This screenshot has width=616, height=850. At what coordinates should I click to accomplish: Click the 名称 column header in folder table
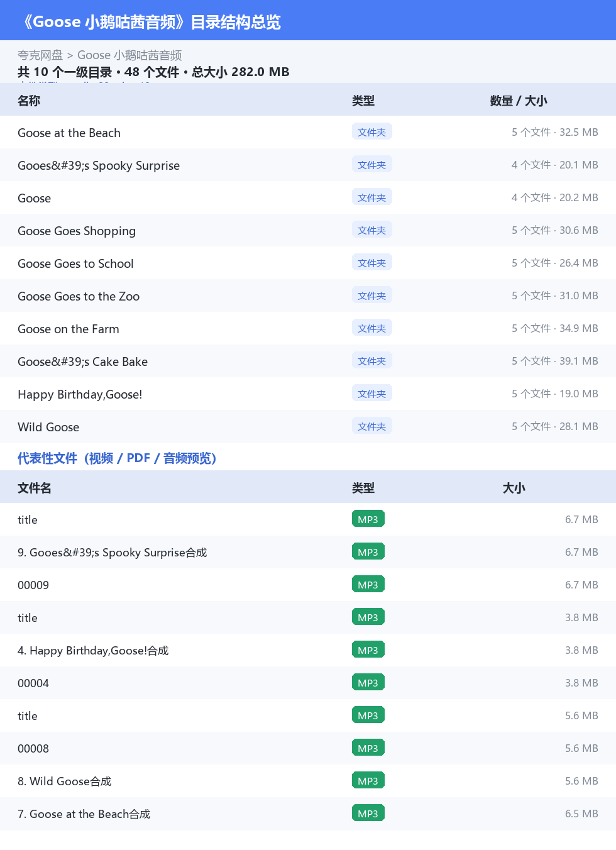[x=29, y=101]
